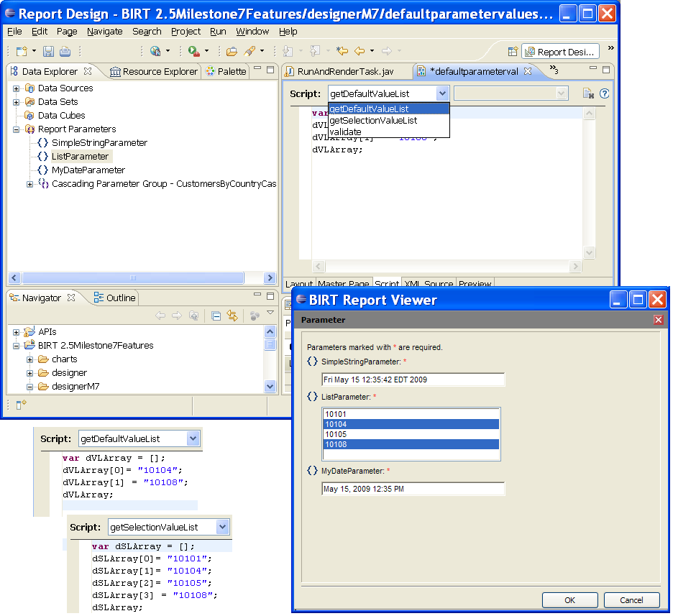The image size is (673, 616).
Task: Click the script help question mark icon
Action: [x=604, y=93]
